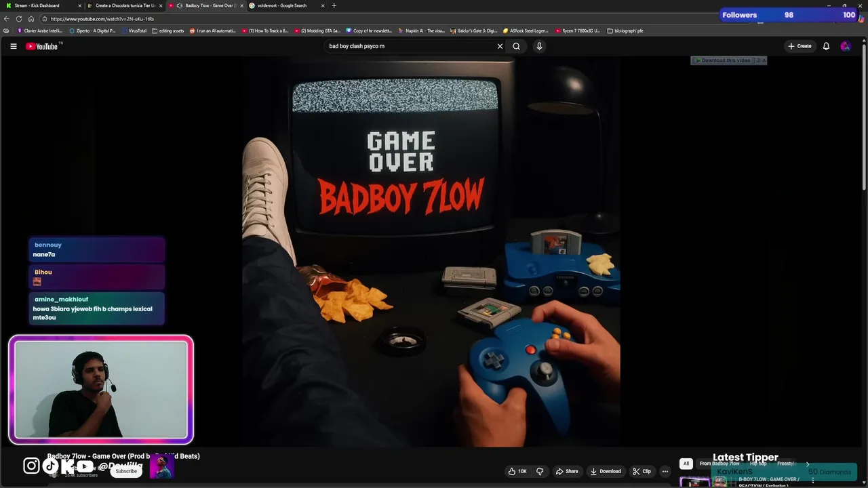Close the voldemort - Google Search tab
868x488 pixels.
point(323,5)
